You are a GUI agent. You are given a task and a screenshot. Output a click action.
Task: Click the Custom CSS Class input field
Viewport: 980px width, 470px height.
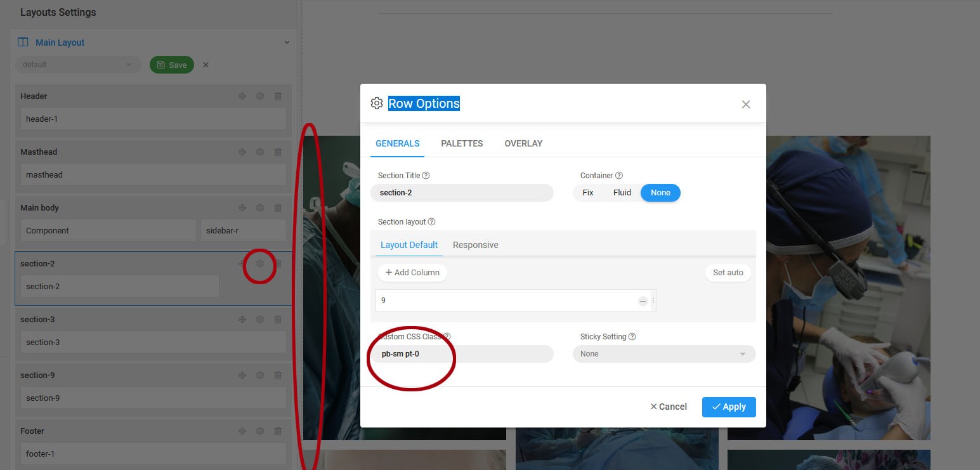[x=462, y=354]
